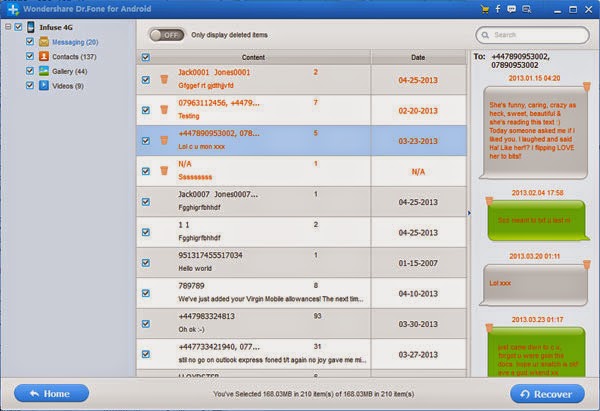Click trash icon on 2013.02.04 17:58 message
600x411 pixels.
click(x=489, y=201)
